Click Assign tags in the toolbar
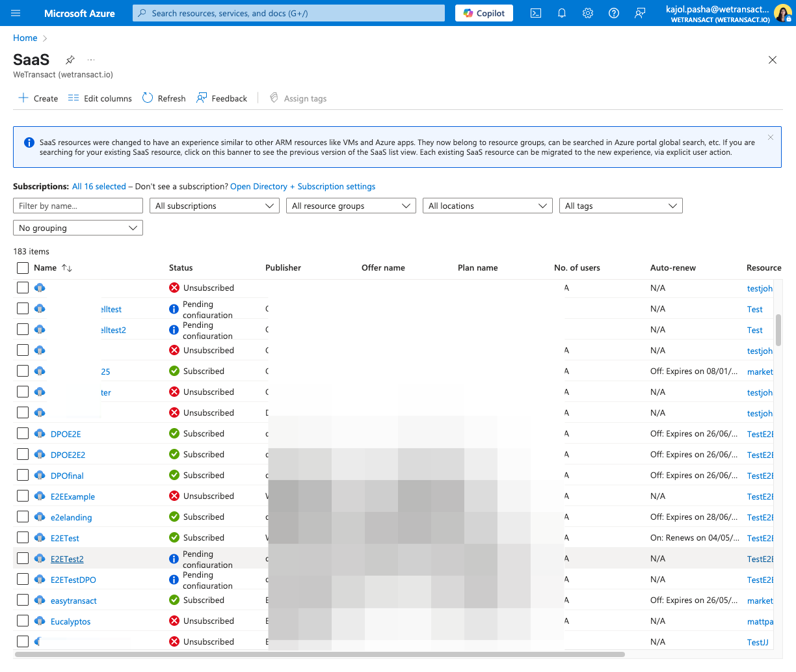The width and height of the screenshot is (796, 672). pyautogui.click(x=298, y=98)
